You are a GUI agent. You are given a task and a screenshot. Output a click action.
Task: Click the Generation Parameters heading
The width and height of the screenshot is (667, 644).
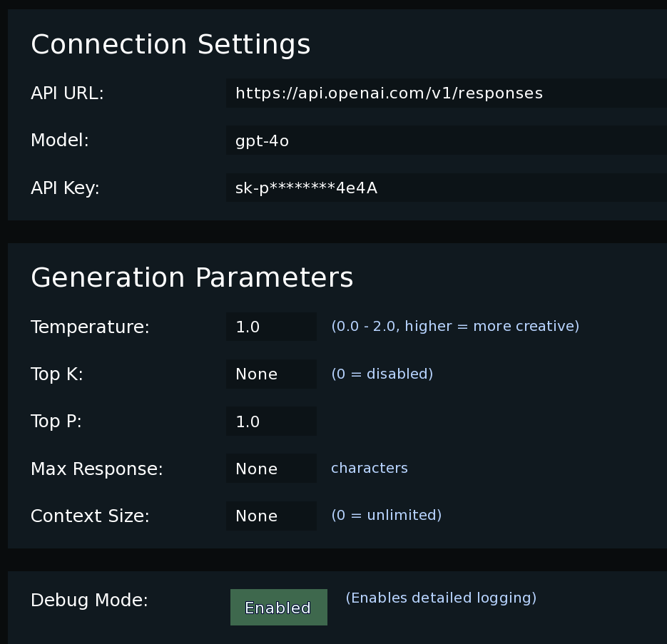(x=192, y=277)
